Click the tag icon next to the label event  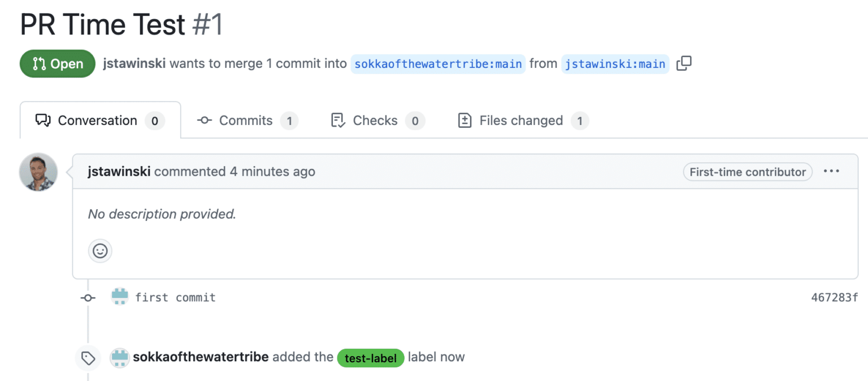coord(88,357)
